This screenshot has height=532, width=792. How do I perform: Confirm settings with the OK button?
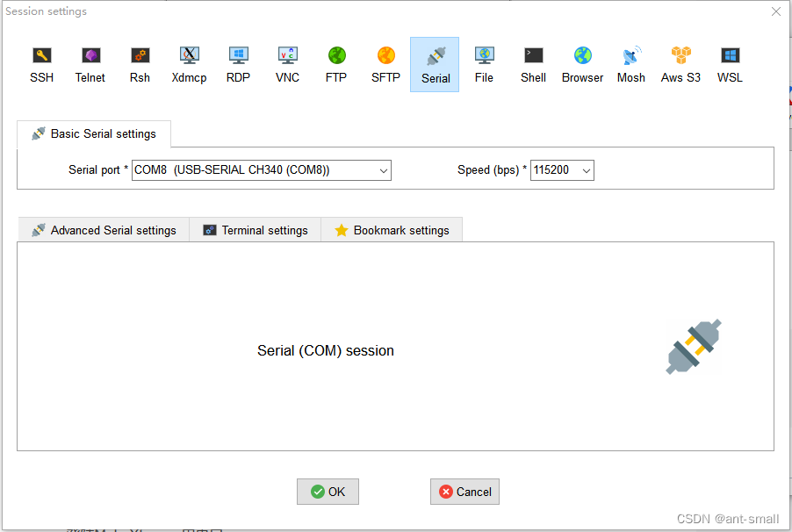click(x=328, y=492)
